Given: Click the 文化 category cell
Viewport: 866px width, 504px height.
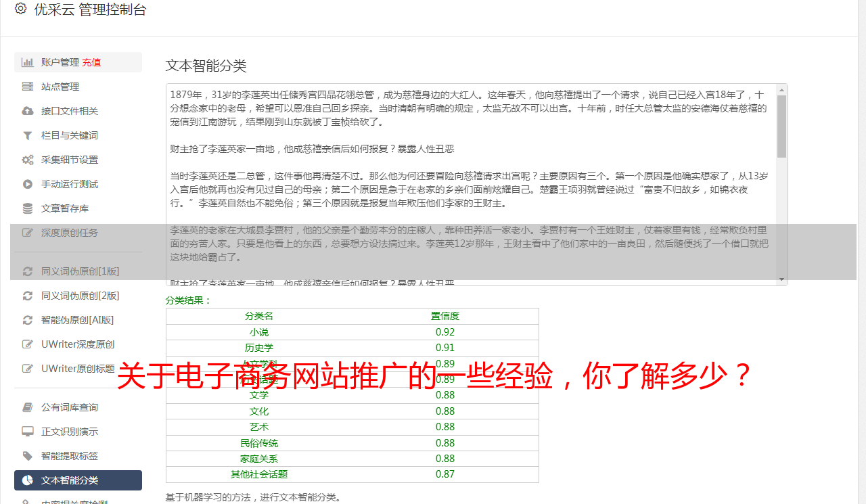Looking at the screenshot, I should point(259,411).
